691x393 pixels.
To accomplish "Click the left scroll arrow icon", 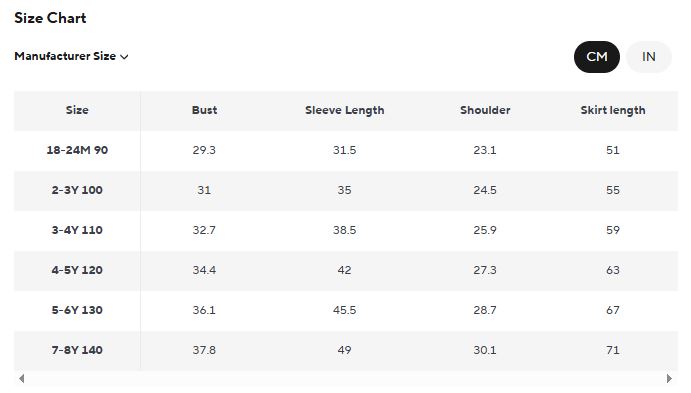I will [22, 378].
